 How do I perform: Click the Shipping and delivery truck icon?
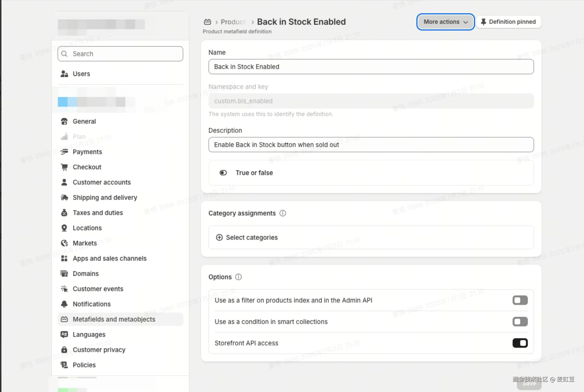(x=64, y=197)
